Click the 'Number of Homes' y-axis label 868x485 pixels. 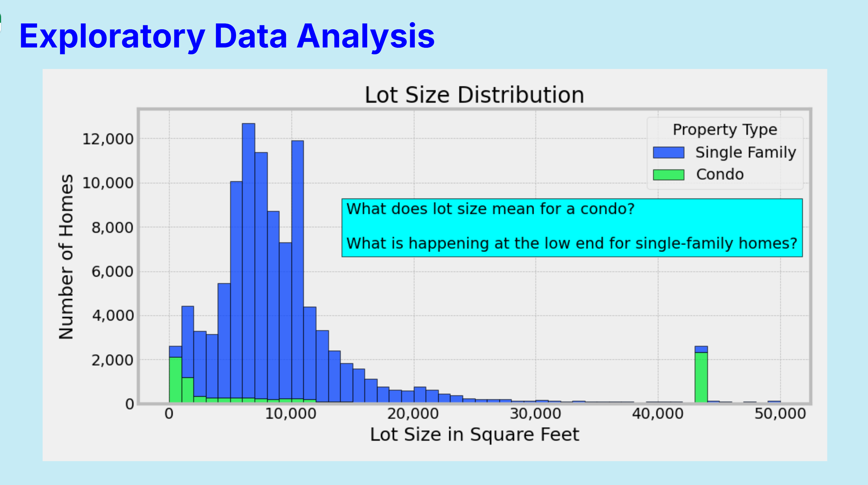66,257
